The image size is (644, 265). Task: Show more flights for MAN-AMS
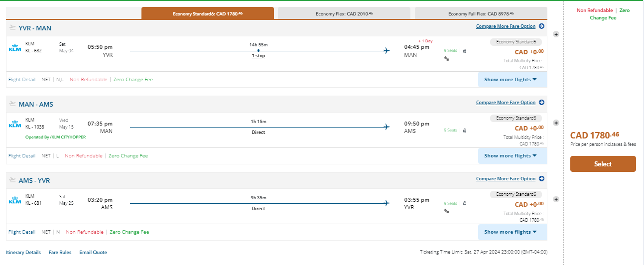tap(512, 156)
